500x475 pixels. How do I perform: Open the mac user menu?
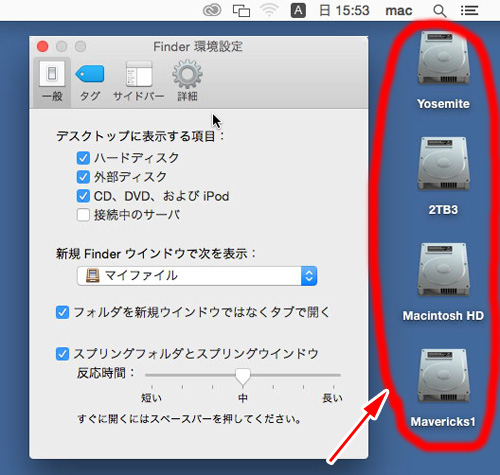click(x=399, y=11)
